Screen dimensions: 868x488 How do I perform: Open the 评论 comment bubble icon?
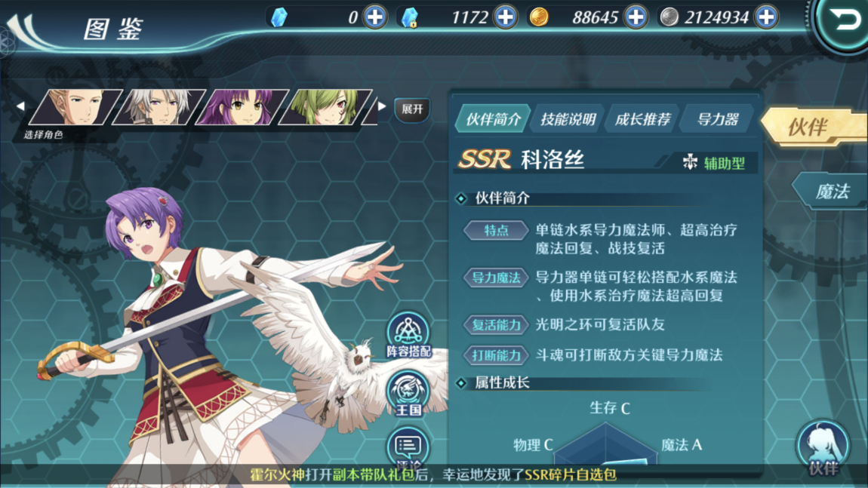pyautogui.click(x=408, y=447)
